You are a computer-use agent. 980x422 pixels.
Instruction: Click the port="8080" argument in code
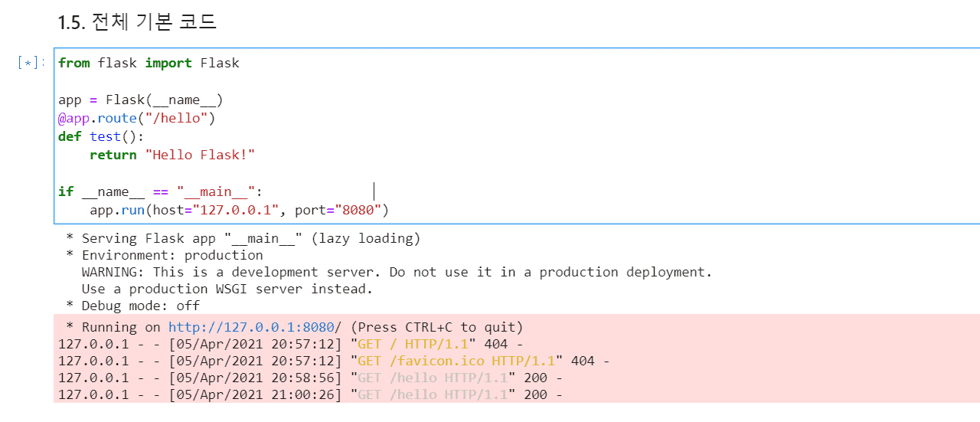click(x=341, y=210)
